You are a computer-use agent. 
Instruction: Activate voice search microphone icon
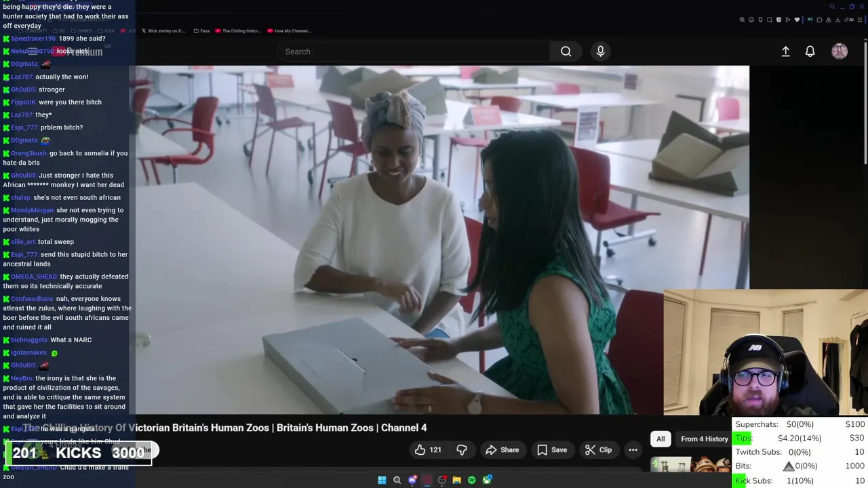click(600, 52)
